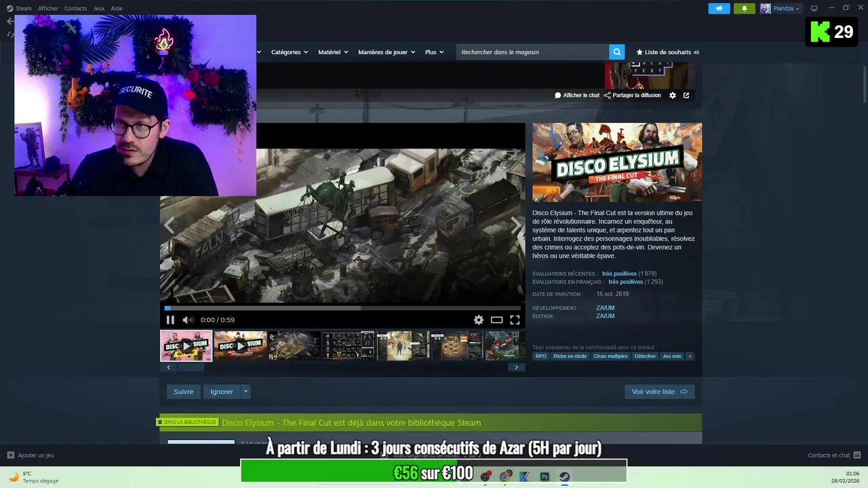This screenshot has width=868, height=488.
Task: Open the Manières de jouer dropdown
Action: point(387,52)
